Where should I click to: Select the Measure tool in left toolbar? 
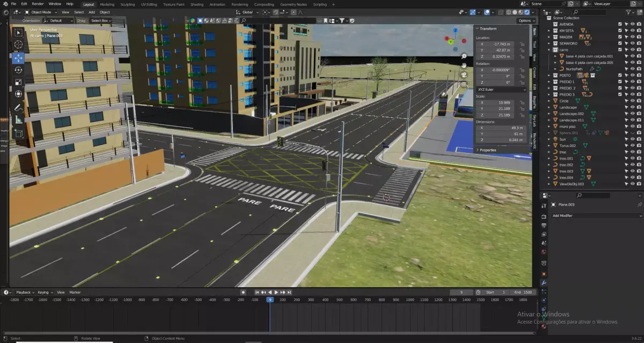point(18,119)
